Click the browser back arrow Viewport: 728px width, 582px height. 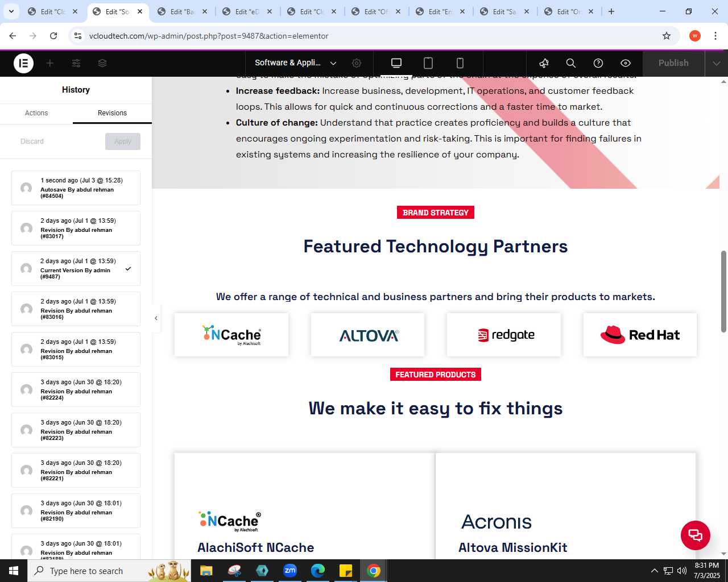click(x=13, y=36)
